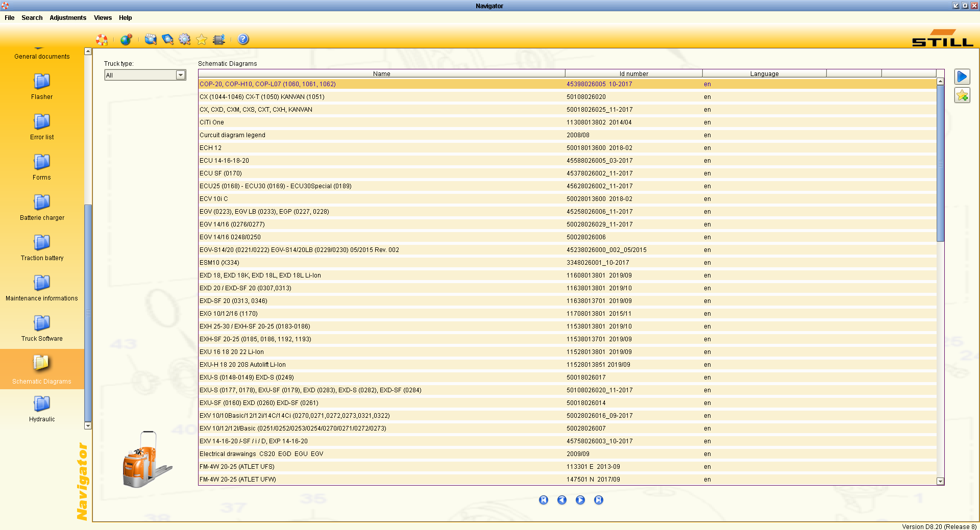The width and height of the screenshot is (980, 530).
Task: Open the Traction battery folder
Action: 42,247
